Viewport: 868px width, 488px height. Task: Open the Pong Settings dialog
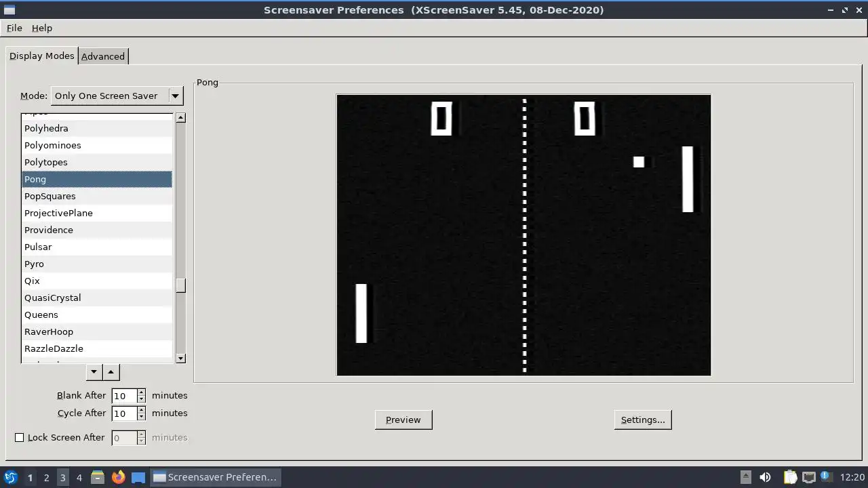tap(643, 420)
